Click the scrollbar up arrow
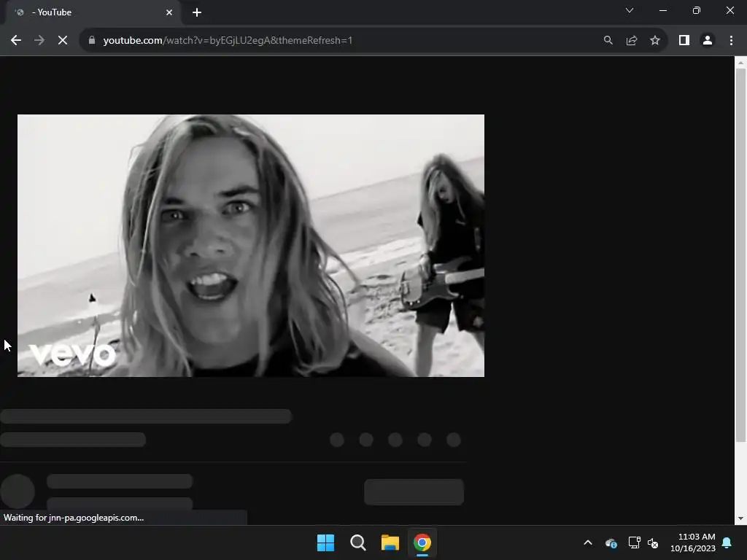747x560 pixels. pos(740,63)
